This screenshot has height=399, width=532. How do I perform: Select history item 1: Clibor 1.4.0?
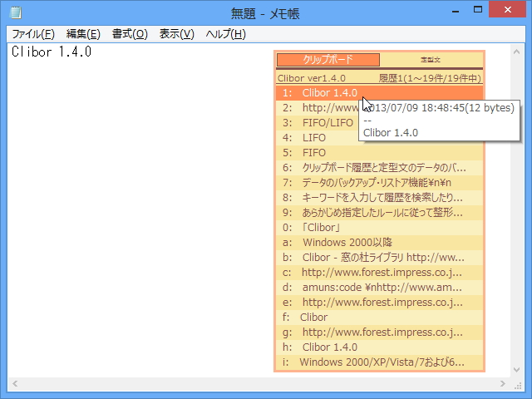(x=379, y=92)
